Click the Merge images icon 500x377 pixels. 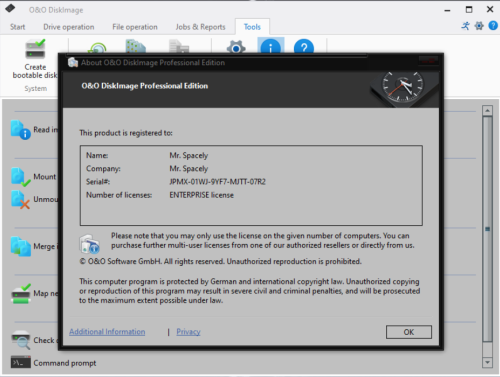20,246
